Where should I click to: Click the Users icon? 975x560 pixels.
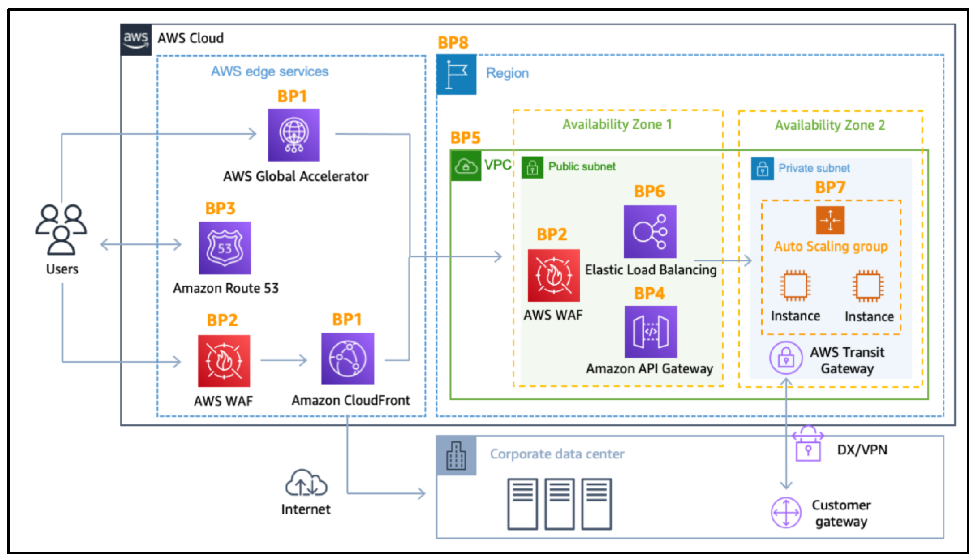tap(61, 229)
